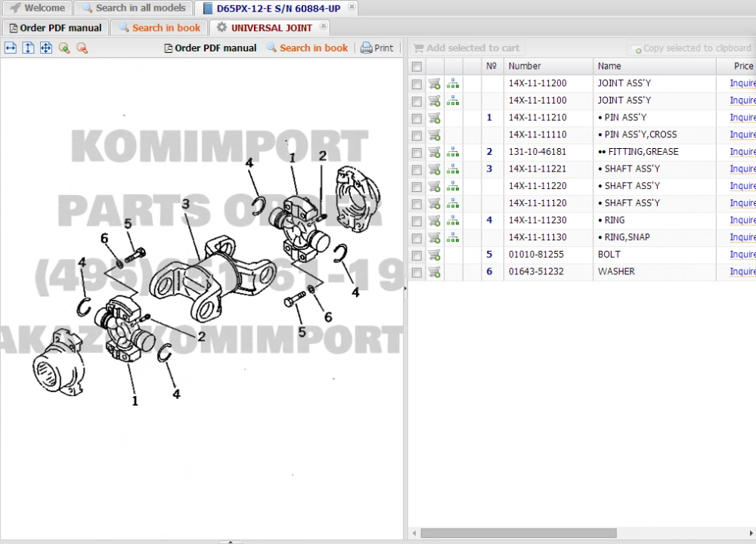
Task: Zoom in on the diagram
Action: 64,48
